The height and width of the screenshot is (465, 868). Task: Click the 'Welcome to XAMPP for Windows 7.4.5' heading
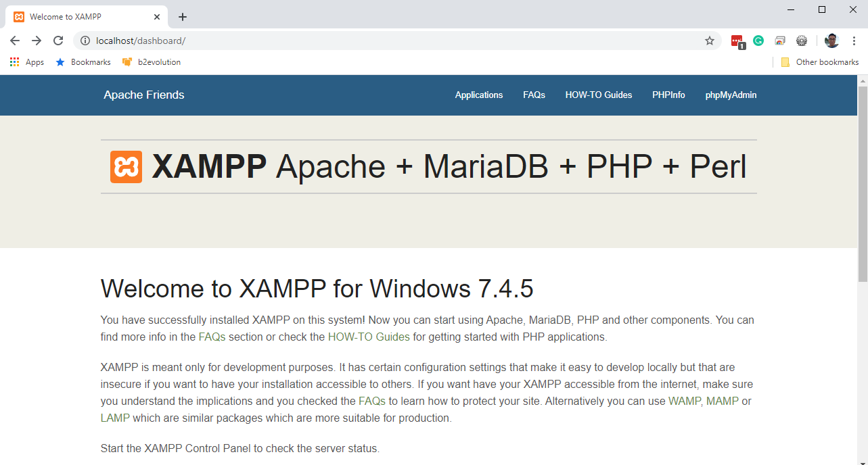pos(317,289)
